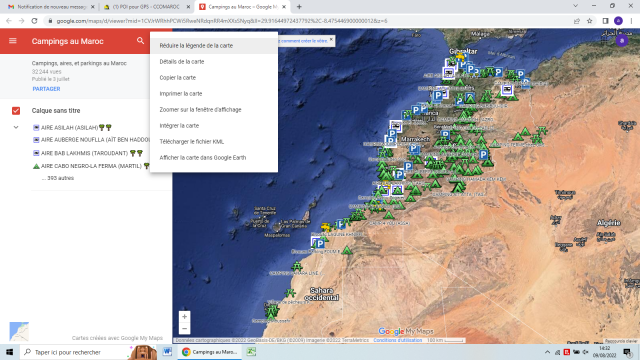Click the PARTAGER link
640x360 pixels.
coord(46,89)
